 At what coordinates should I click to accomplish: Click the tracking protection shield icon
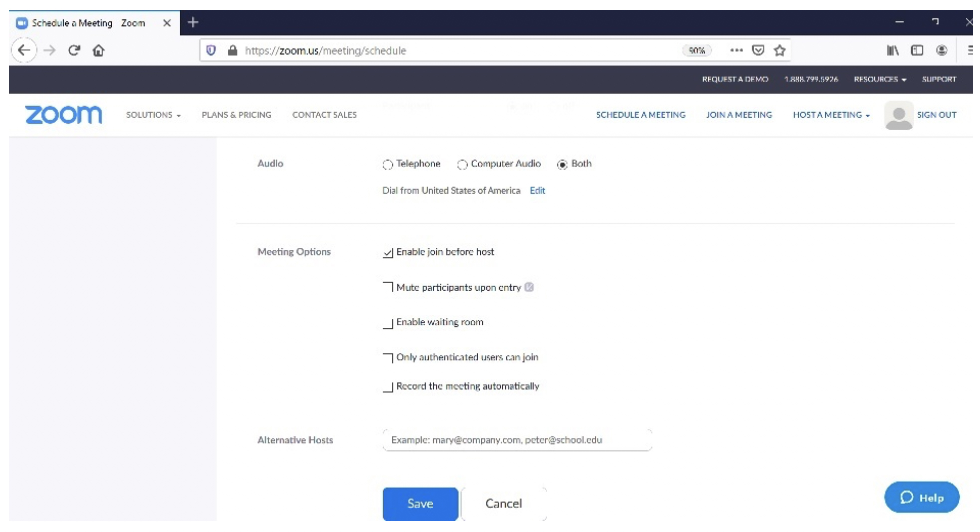211,50
